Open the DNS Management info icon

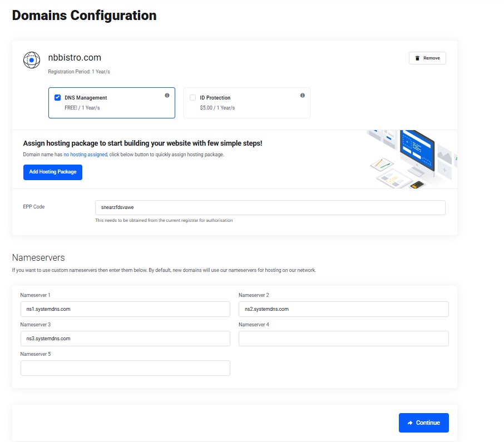click(x=167, y=96)
